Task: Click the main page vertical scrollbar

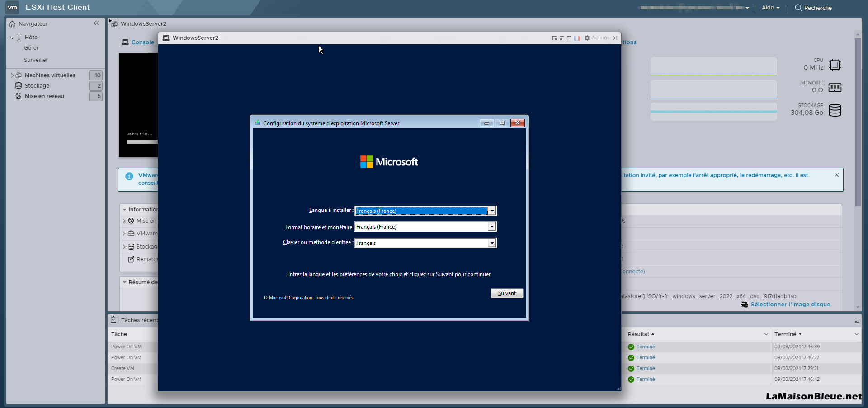Action: pos(858,122)
